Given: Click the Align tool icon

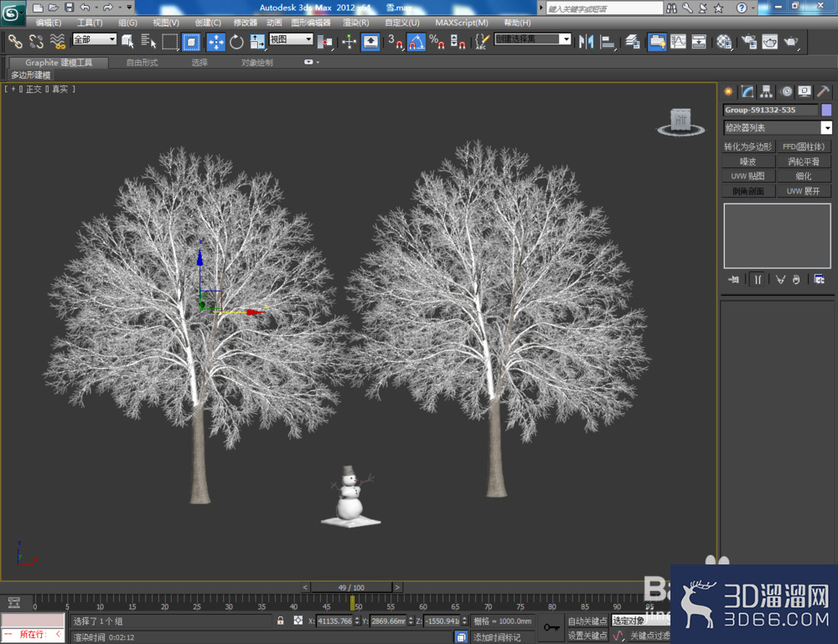Looking at the screenshot, I should [607, 42].
